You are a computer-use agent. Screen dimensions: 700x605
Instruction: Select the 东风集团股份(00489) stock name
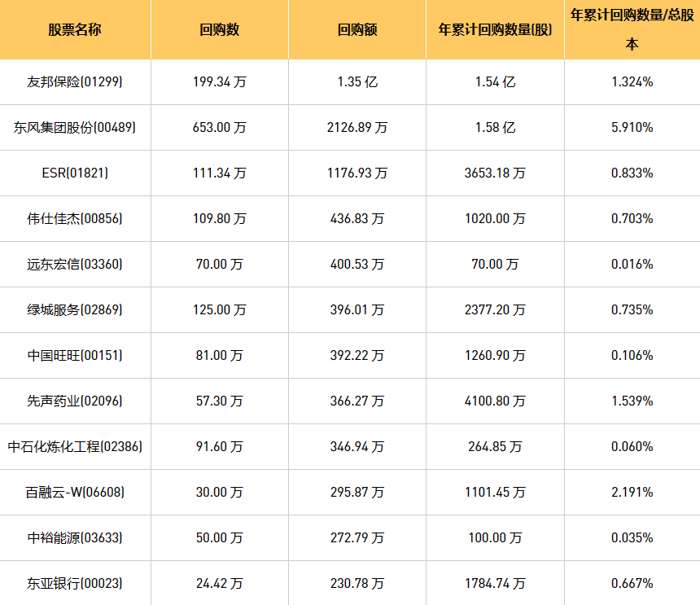click(75, 127)
